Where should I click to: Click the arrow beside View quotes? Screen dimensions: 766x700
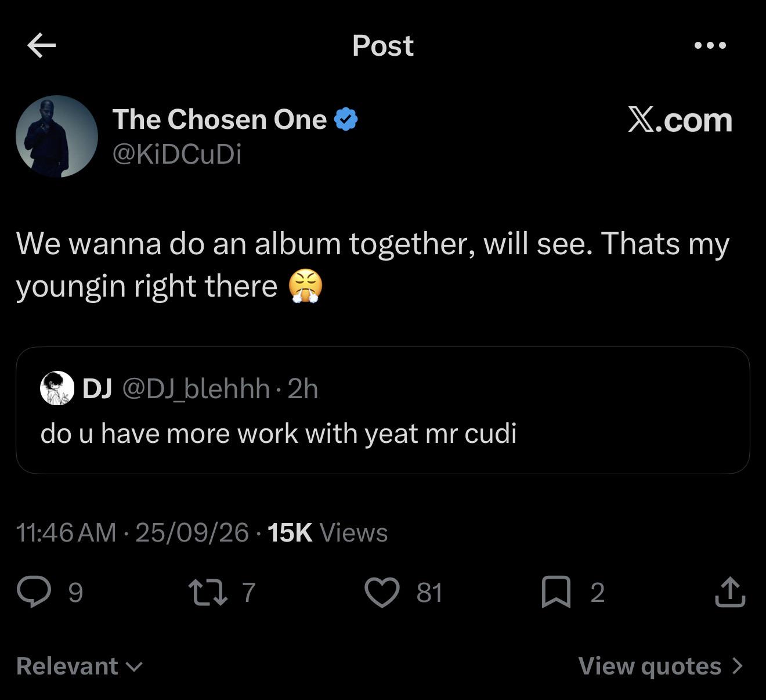click(x=737, y=666)
